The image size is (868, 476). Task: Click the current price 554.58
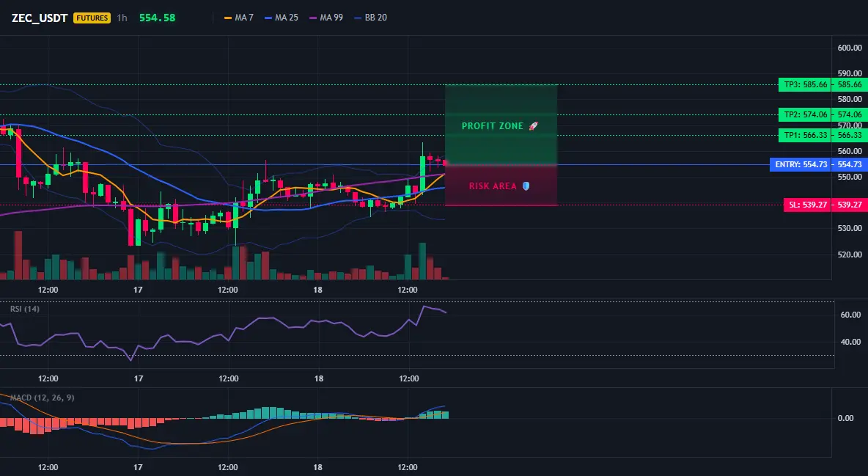[x=157, y=18]
